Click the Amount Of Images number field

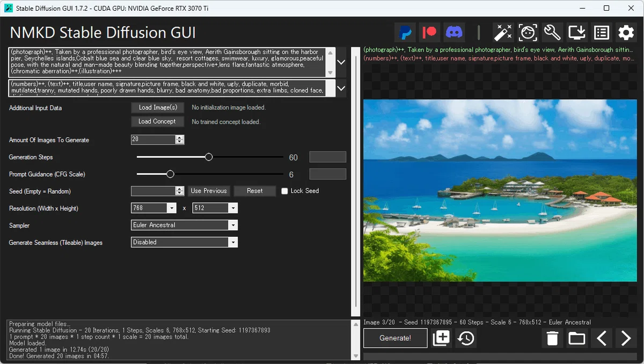(153, 140)
